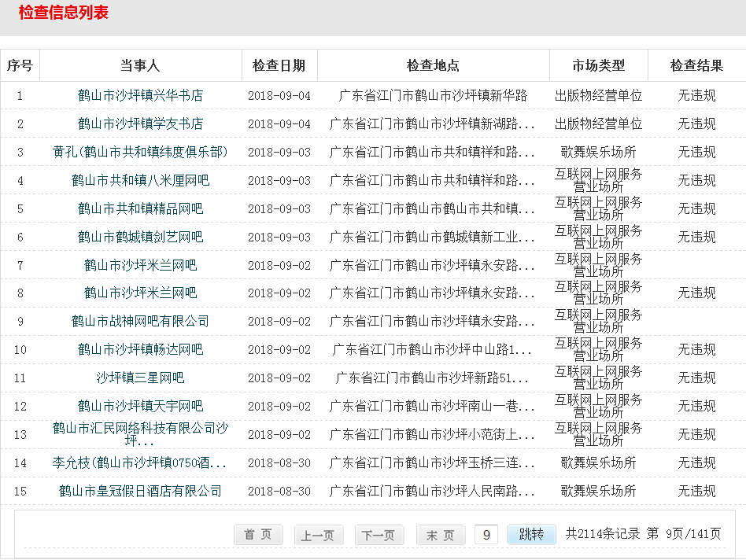Open the 鹤山市共和镇八米厘网吧 record

click(x=140, y=180)
